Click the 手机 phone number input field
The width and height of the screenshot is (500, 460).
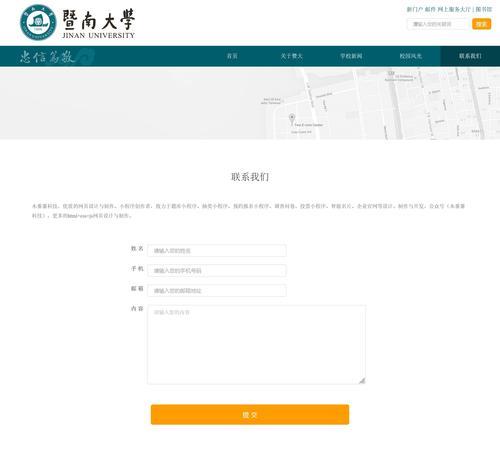tap(217, 270)
